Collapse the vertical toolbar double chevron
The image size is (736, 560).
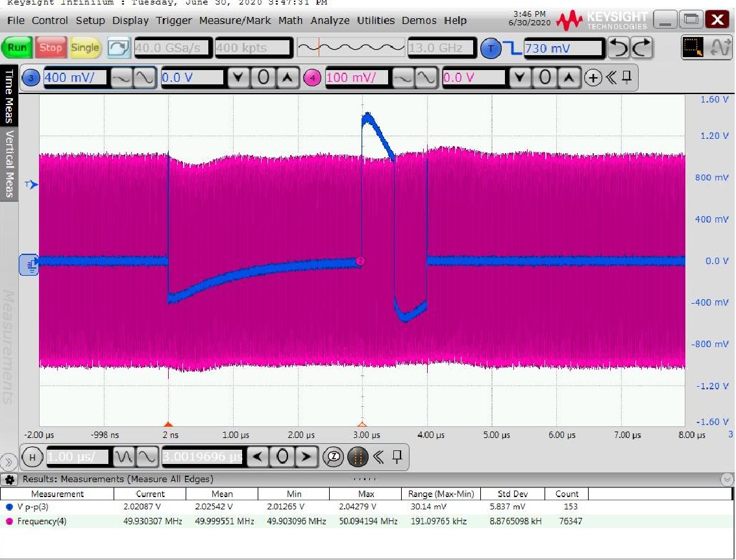point(611,77)
